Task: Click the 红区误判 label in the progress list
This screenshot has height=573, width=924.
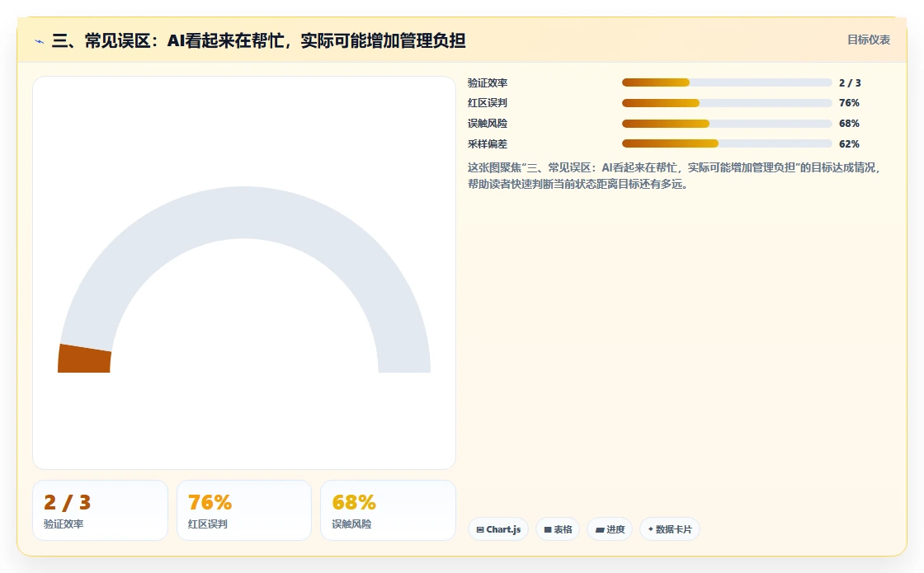Action: pos(488,103)
